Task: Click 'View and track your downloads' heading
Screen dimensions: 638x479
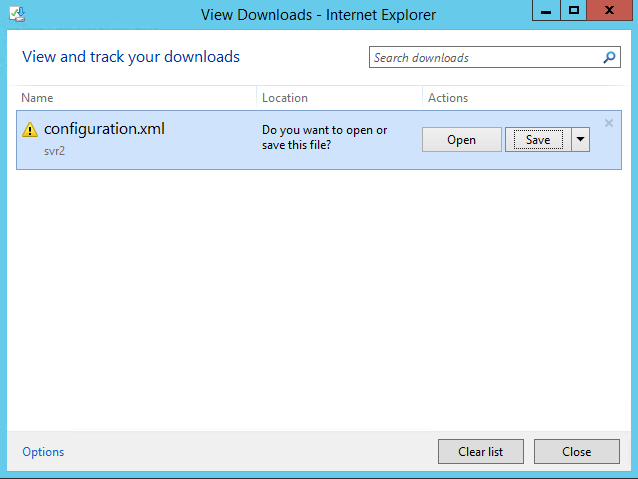Action: click(131, 57)
